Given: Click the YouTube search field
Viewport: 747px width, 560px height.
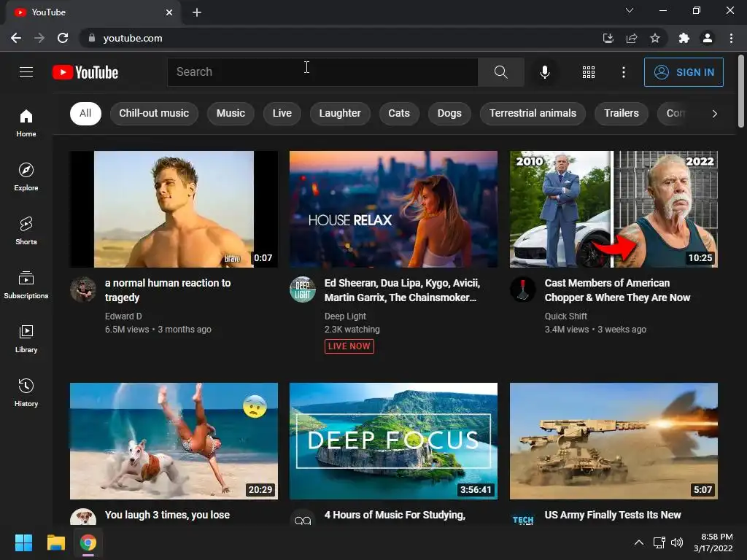Looking at the screenshot, I should [322, 72].
